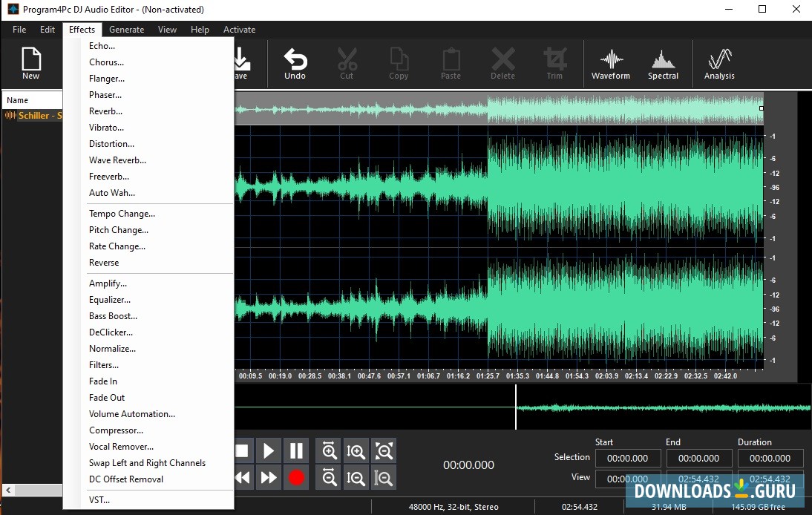Click the Copy icon

(399, 63)
